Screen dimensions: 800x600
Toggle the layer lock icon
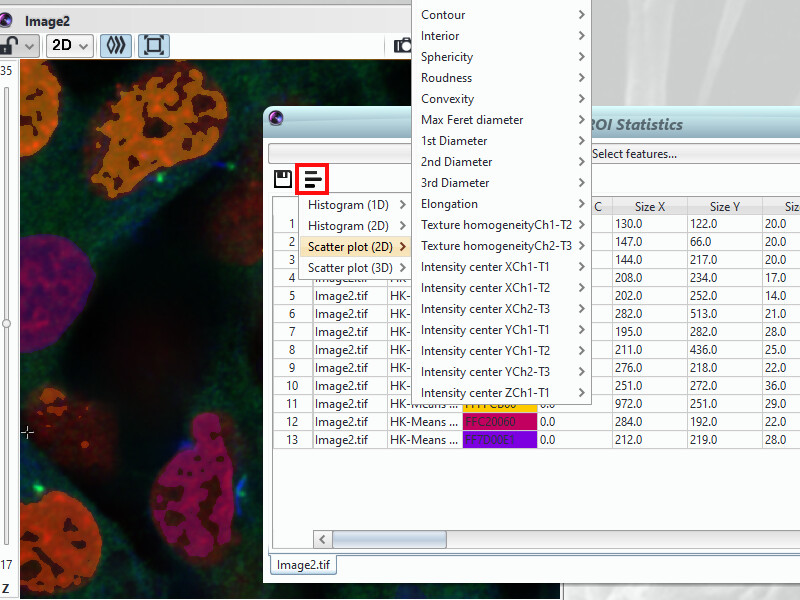point(10,45)
